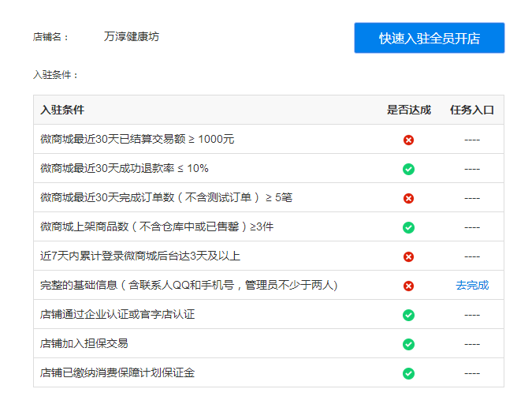Click red cross icon for 交易额 ≥ 1000元 row
This screenshot has width=532, height=404.
point(408,140)
